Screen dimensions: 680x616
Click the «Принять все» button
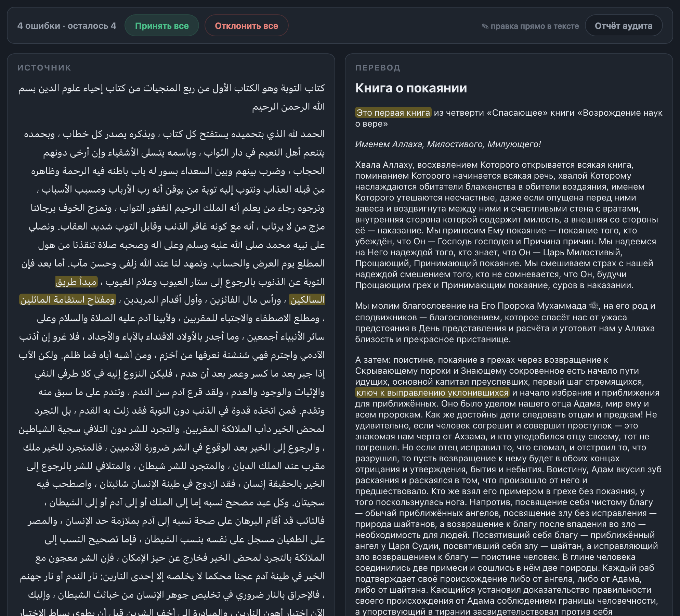(x=162, y=26)
